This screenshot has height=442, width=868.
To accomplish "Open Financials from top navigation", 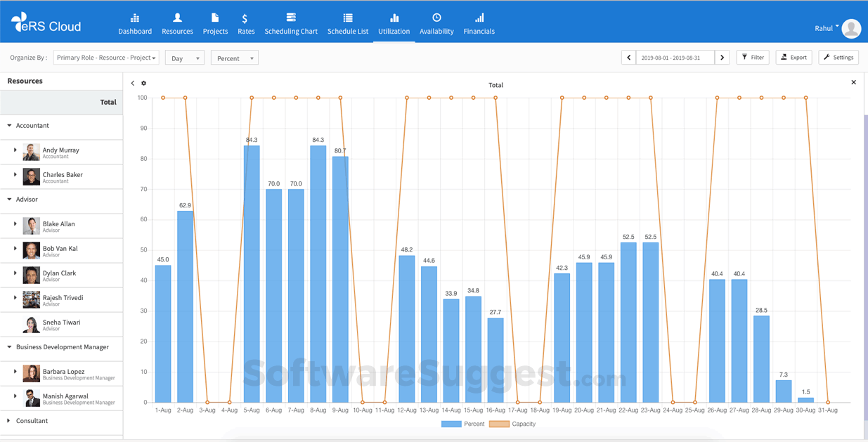I will point(479,23).
